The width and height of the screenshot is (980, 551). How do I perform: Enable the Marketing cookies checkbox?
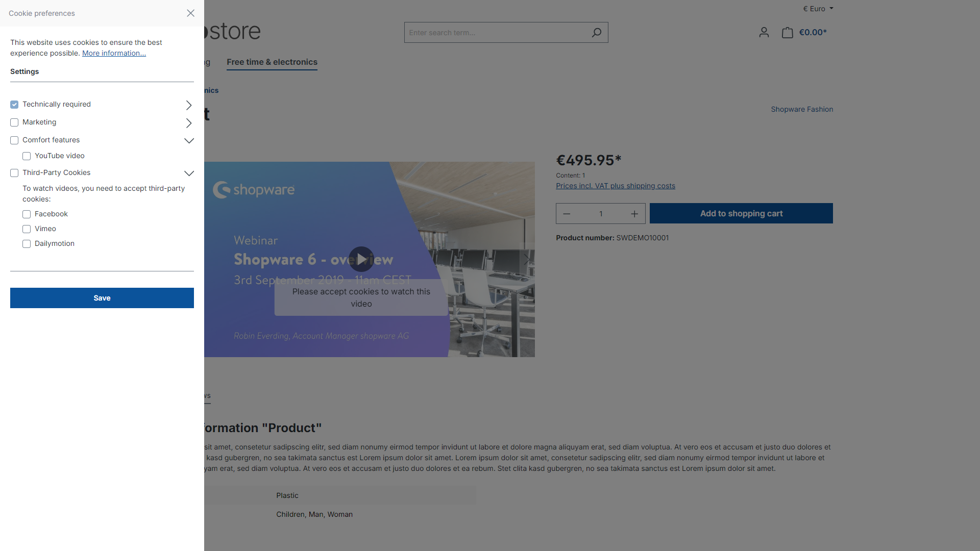point(14,122)
